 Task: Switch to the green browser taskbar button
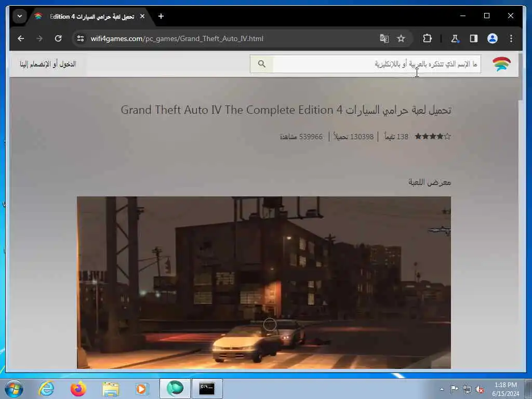pyautogui.click(x=175, y=389)
